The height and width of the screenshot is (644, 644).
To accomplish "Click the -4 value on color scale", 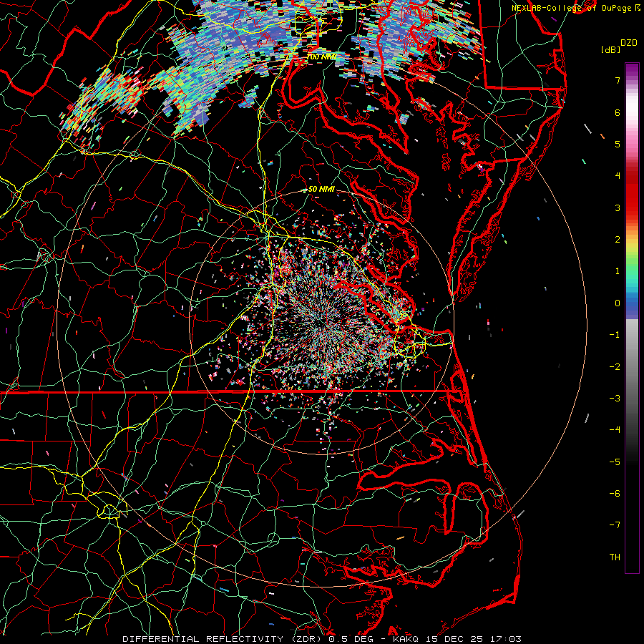I will (x=615, y=430).
